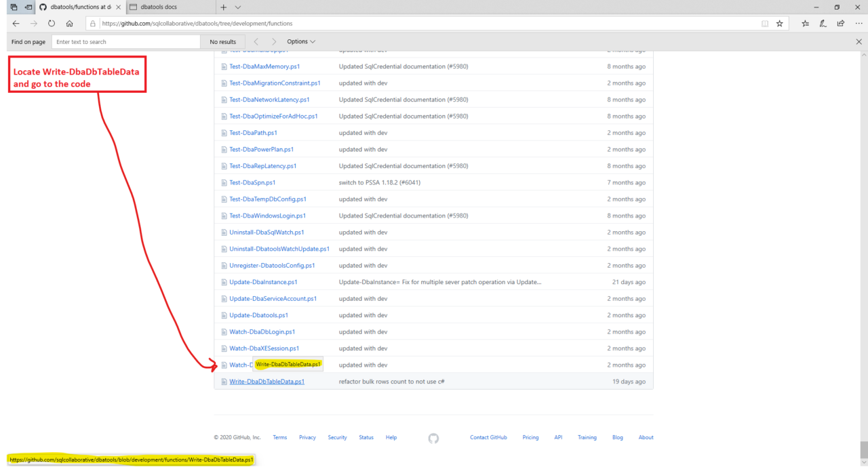Image resolution: width=868 pixels, height=467 pixels.
Task: Click file icon beside Write-DbaDbTableData.ps1
Action: pyautogui.click(x=224, y=382)
